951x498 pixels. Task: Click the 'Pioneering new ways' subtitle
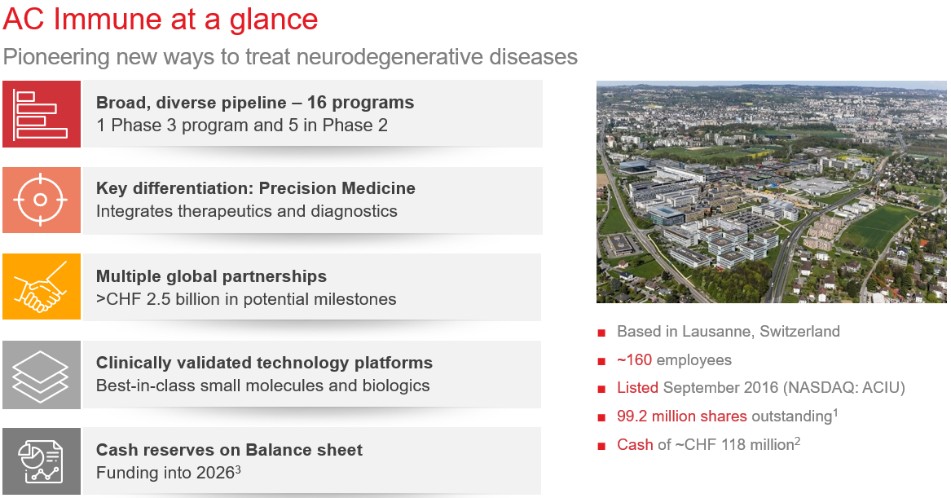pyautogui.click(x=291, y=56)
